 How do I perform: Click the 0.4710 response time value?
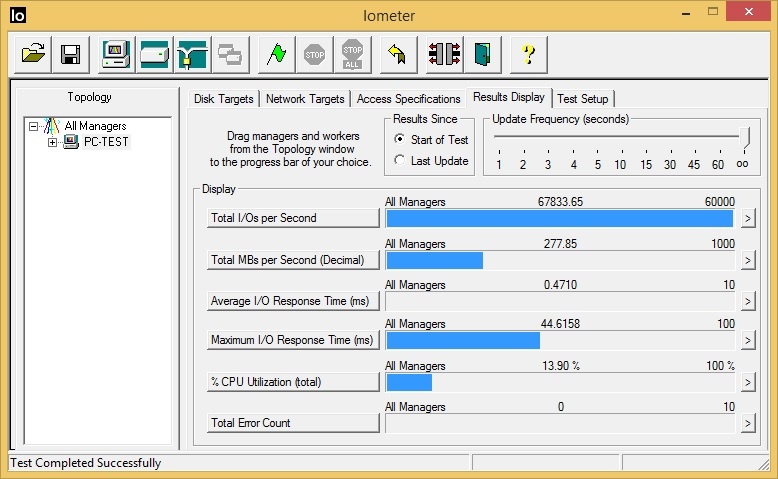560,285
